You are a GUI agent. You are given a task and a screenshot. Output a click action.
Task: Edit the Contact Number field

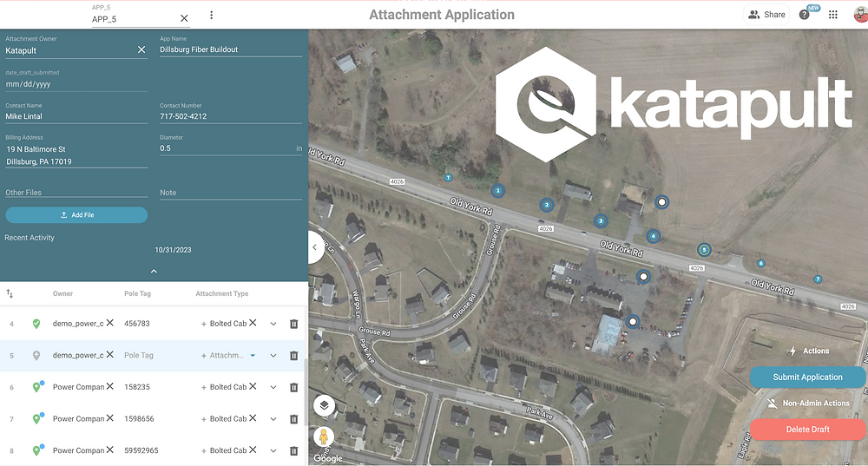(231, 116)
